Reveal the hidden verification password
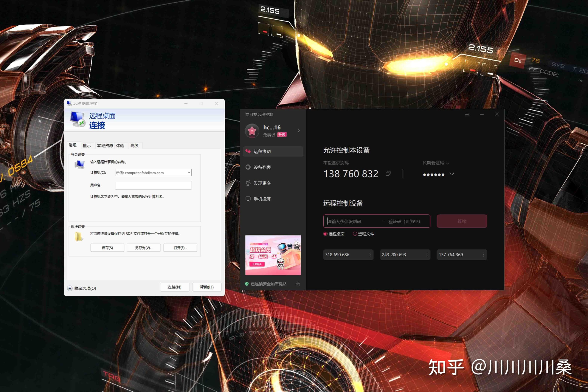Viewport: 588px width, 392px height. [x=452, y=174]
